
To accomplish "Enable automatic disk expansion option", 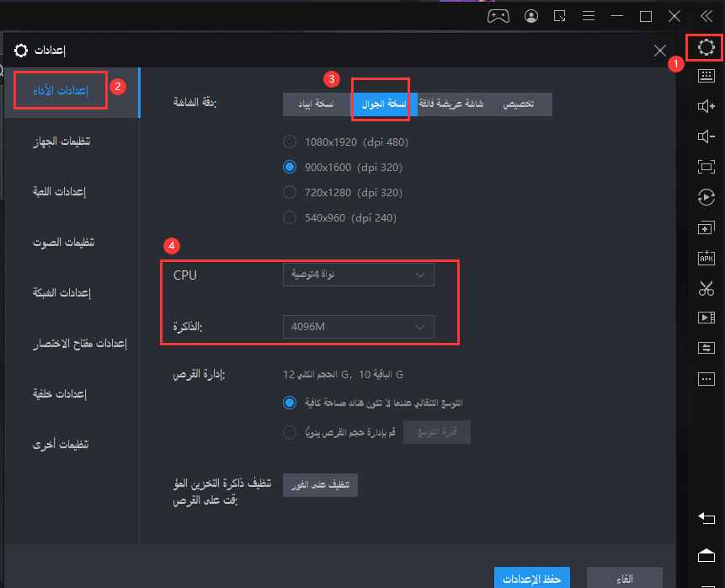I will [288, 403].
